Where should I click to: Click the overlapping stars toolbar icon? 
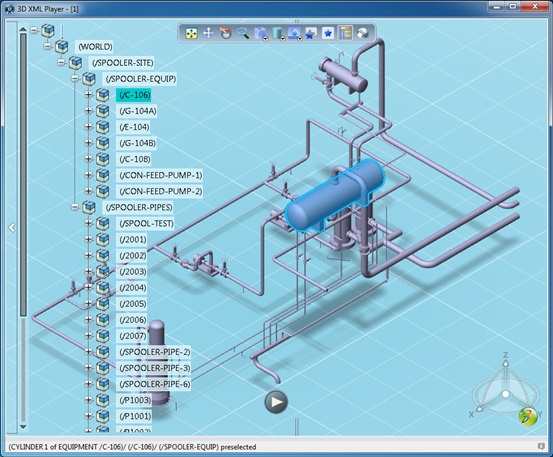(x=311, y=33)
